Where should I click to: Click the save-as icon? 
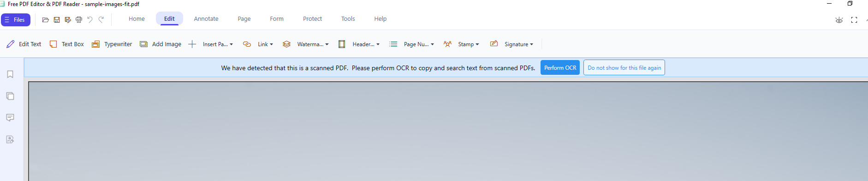pos(68,20)
